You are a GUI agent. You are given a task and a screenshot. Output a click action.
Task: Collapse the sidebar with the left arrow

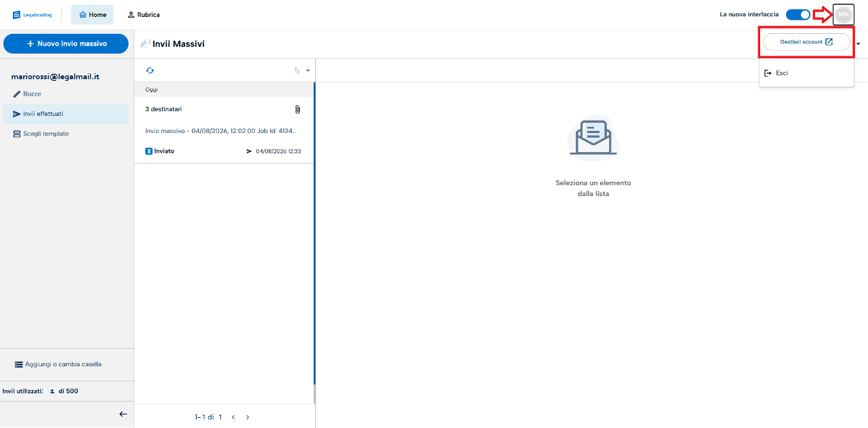click(x=123, y=414)
